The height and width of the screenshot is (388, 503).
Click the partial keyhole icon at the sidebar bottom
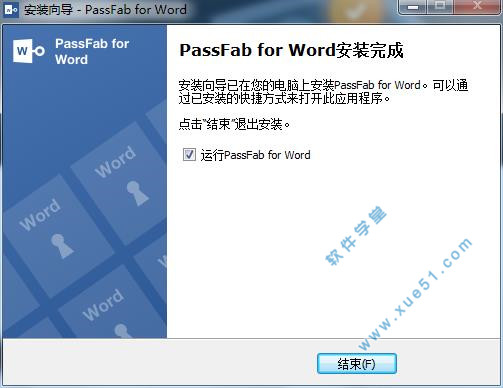point(123,331)
